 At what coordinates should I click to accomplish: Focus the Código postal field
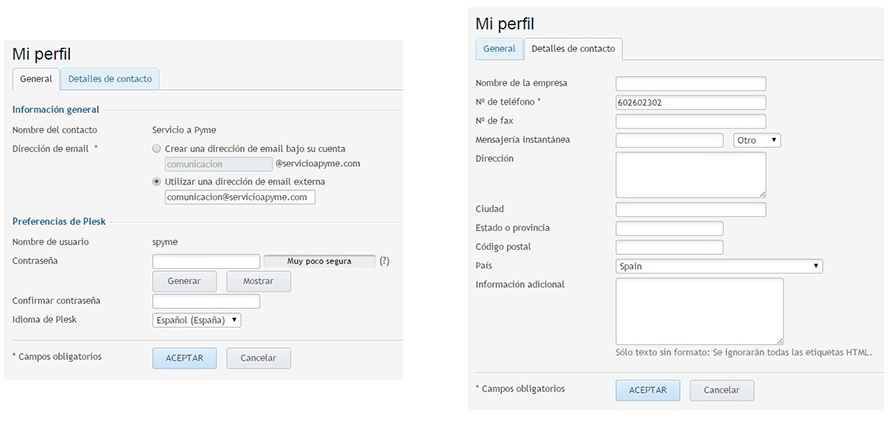click(x=669, y=247)
